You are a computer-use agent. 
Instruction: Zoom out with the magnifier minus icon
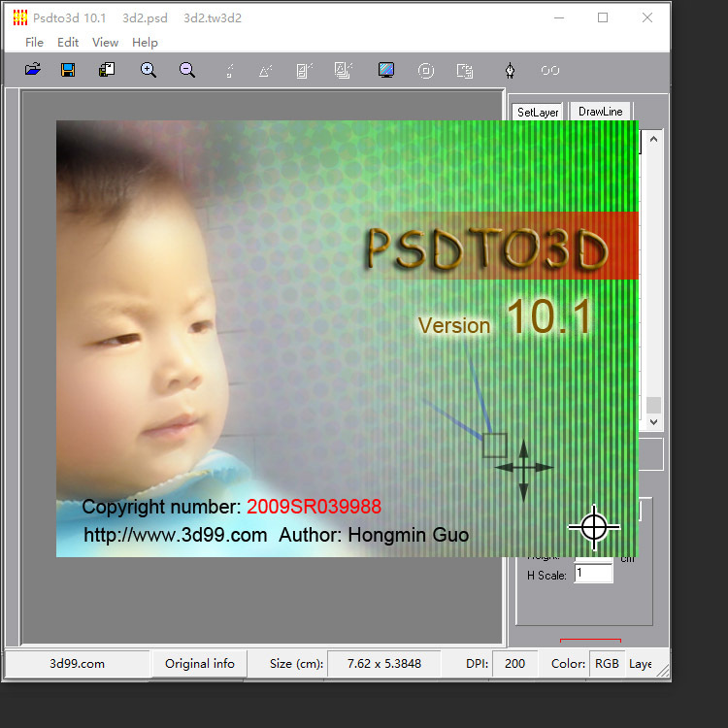click(187, 70)
